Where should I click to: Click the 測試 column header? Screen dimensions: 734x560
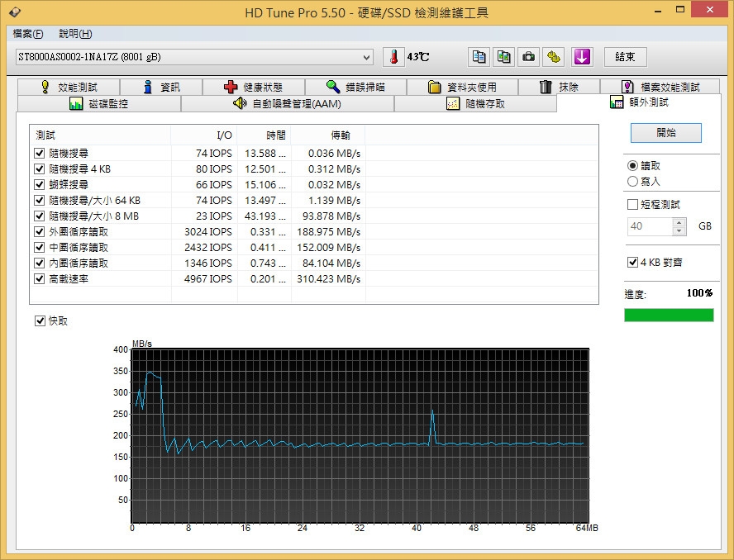point(100,135)
